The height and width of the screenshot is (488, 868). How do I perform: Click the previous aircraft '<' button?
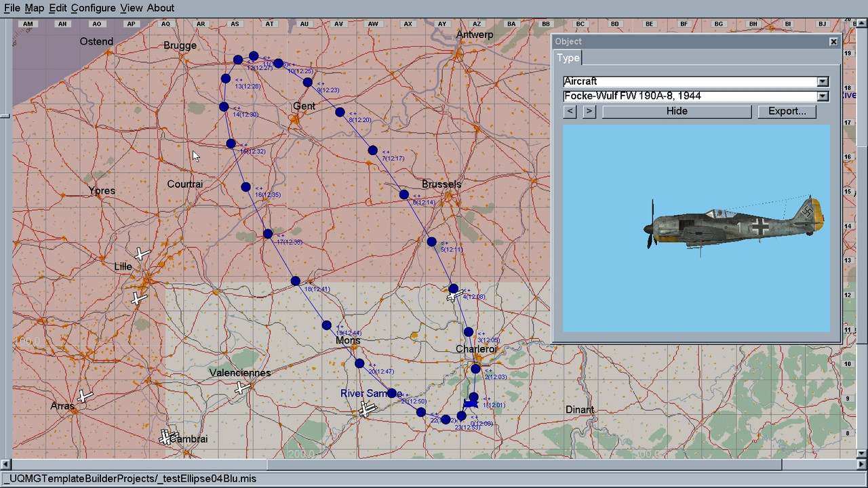[x=570, y=111]
